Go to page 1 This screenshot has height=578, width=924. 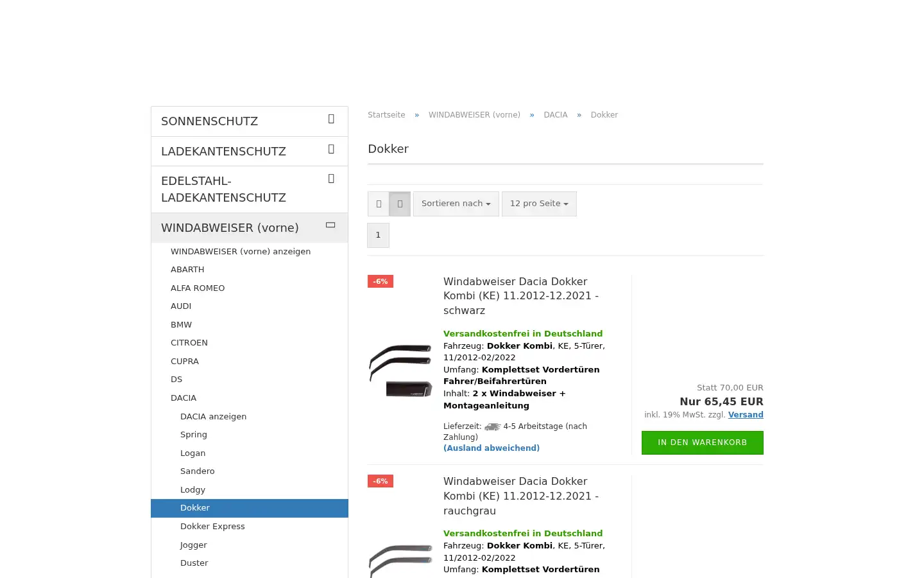378,235
